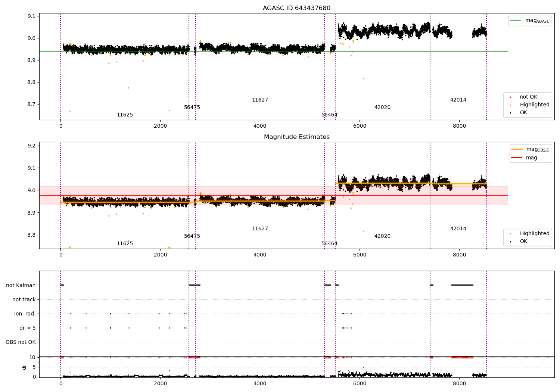Click the title 'AGASC ID 643437680'

tap(296, 8)
